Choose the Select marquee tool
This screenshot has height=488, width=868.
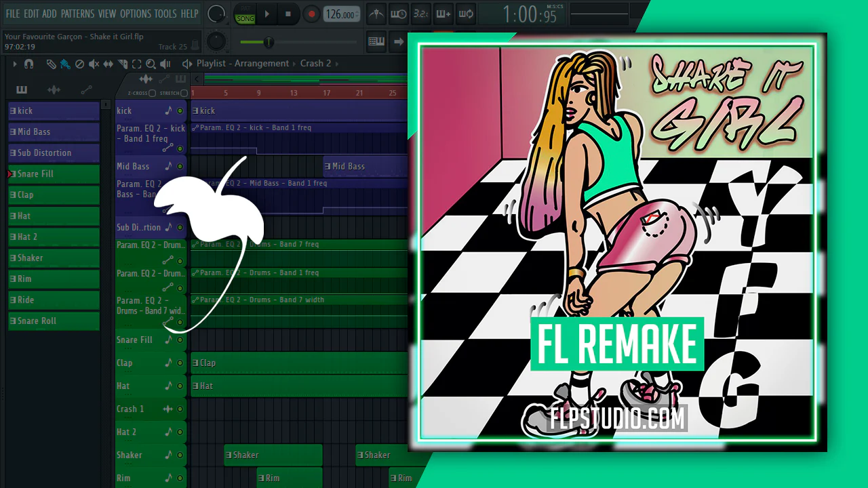(136, 64)
